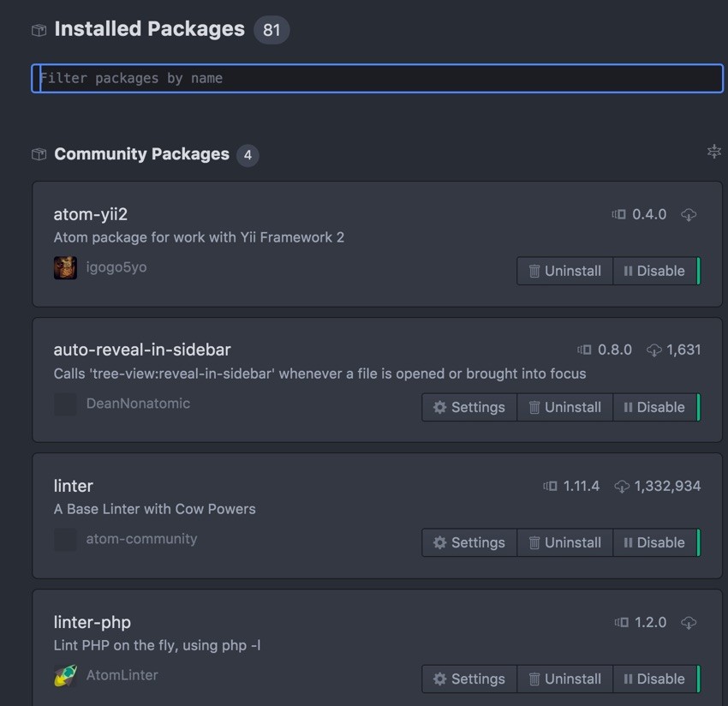Select the 1.2.0 version text
728x706 pixels.
(x=650, y=622)
